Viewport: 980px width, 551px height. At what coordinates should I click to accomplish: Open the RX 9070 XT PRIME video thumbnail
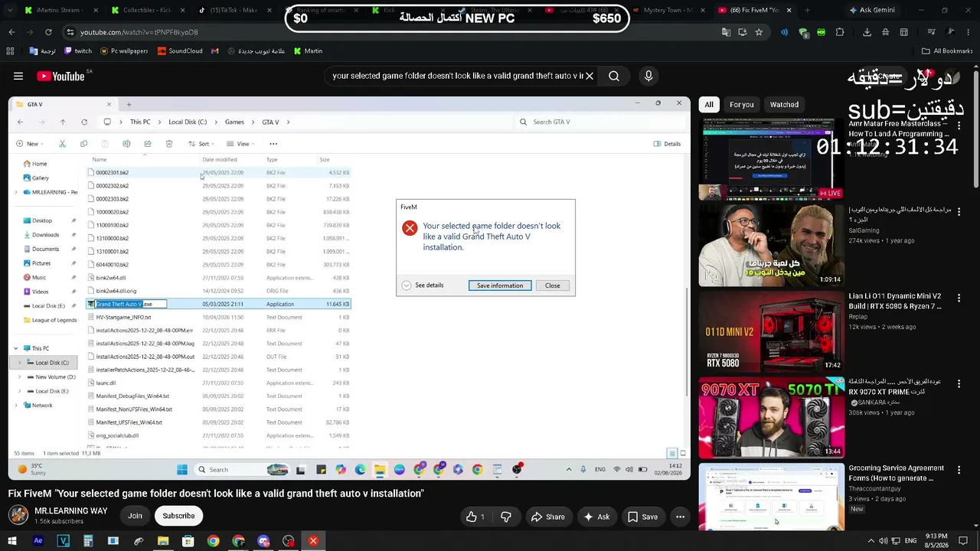[772, 417]
